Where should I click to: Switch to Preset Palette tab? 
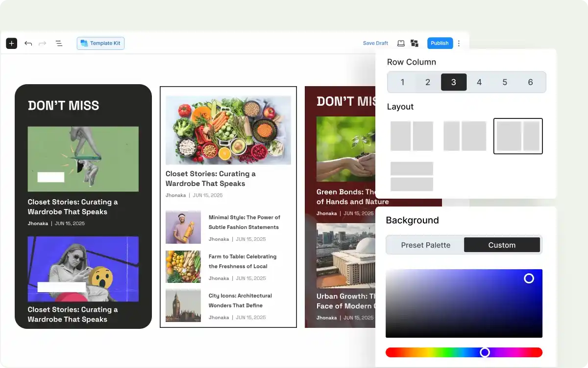pyautogui.click(x=425, y=245)
